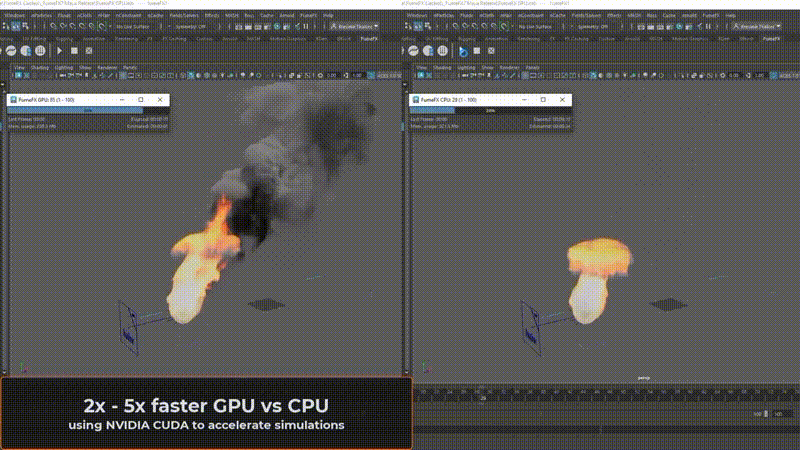Click the pause IPR render icon in right window
Viewport: 800px width, 450px height.
tap(708, 26)
